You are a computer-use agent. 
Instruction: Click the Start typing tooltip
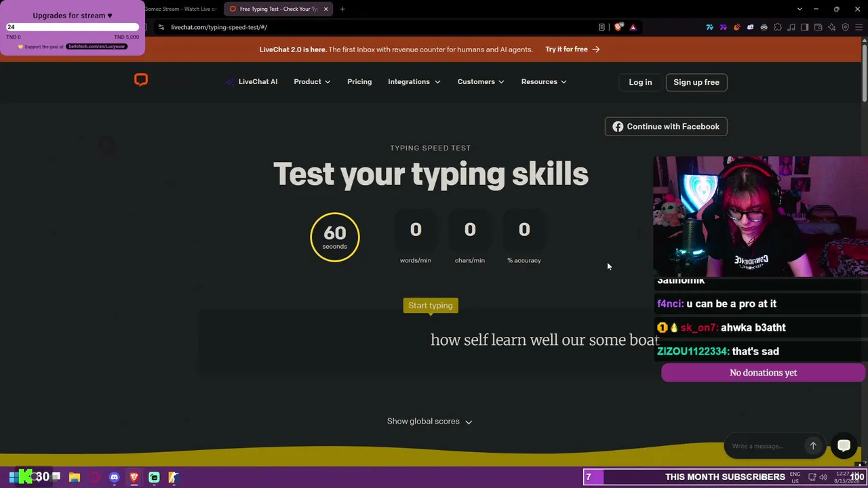431,306
